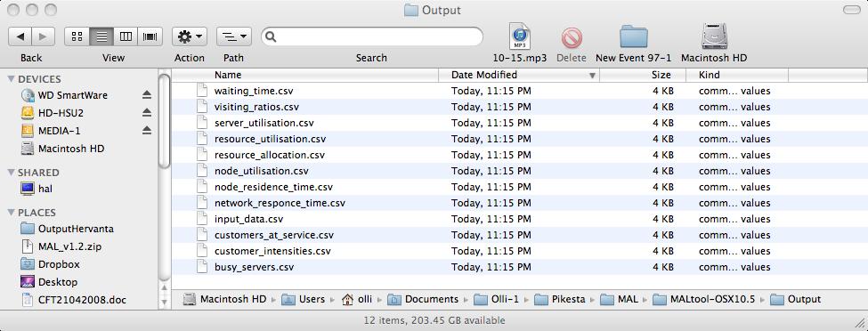This screenshot has width=868, height=331.
Task: Eject the MEDIA-1 volume
Action: coord(147,131)
